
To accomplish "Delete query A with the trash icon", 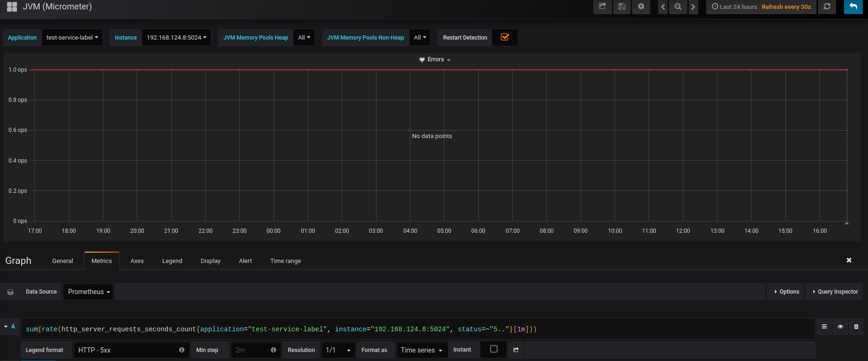I will [856, 327].
